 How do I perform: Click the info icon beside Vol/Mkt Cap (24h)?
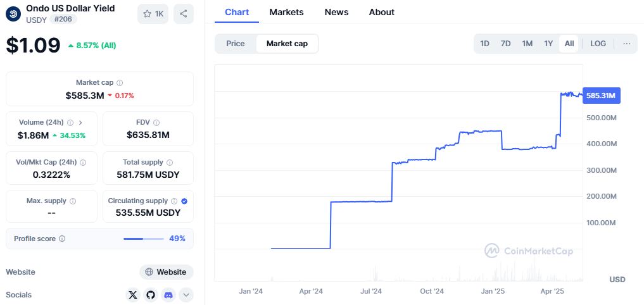click(82, 163)
